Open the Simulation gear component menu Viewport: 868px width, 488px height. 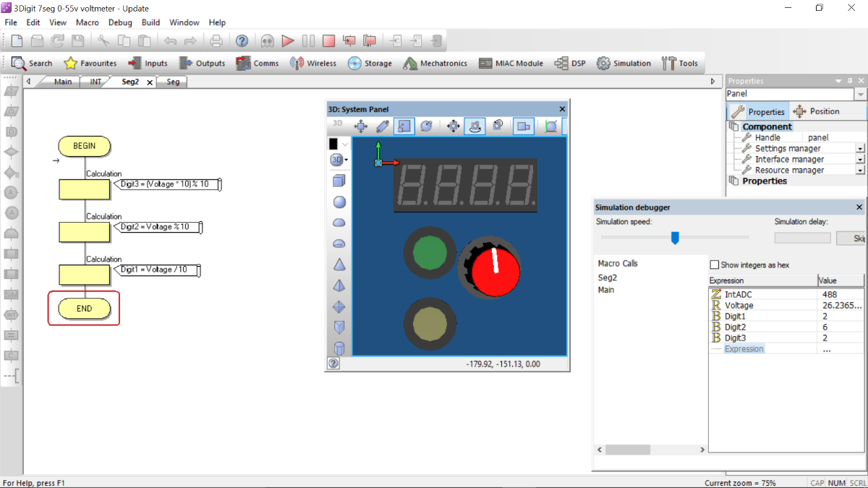[624, 63]
